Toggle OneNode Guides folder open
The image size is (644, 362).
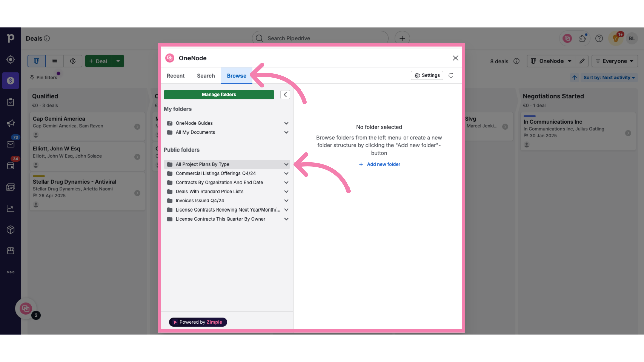coord(286,123)
